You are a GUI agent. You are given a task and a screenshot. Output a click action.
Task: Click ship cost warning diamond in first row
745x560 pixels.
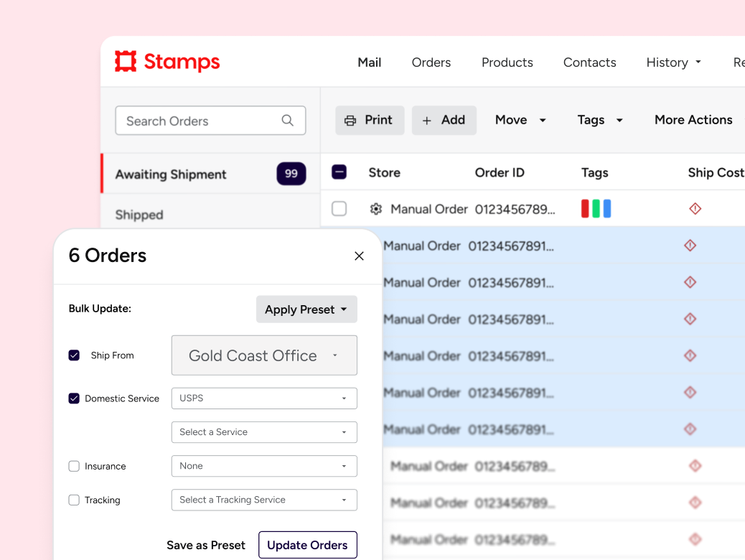[695, 208]
